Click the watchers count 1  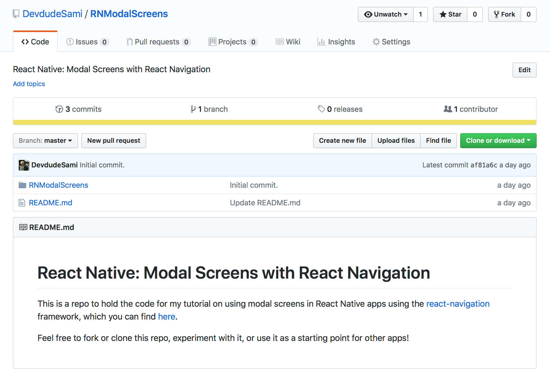click(x=420, y=14)
